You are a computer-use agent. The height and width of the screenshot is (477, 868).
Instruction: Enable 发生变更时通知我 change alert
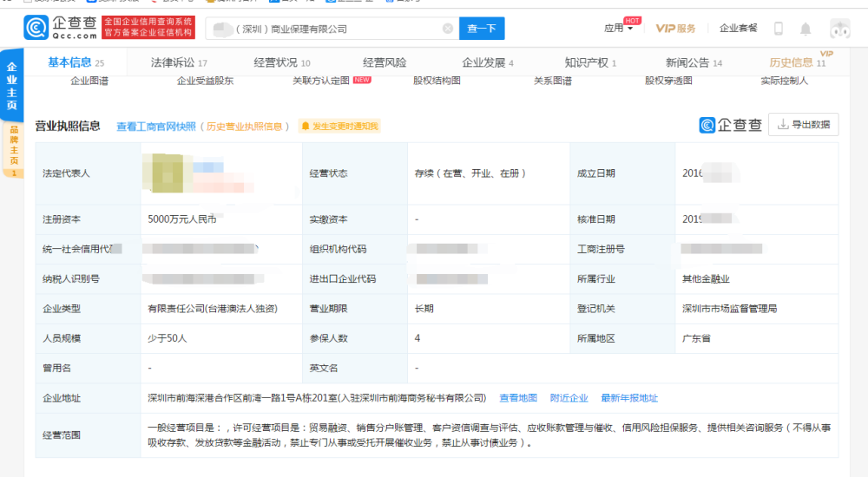tap(339, 127)
